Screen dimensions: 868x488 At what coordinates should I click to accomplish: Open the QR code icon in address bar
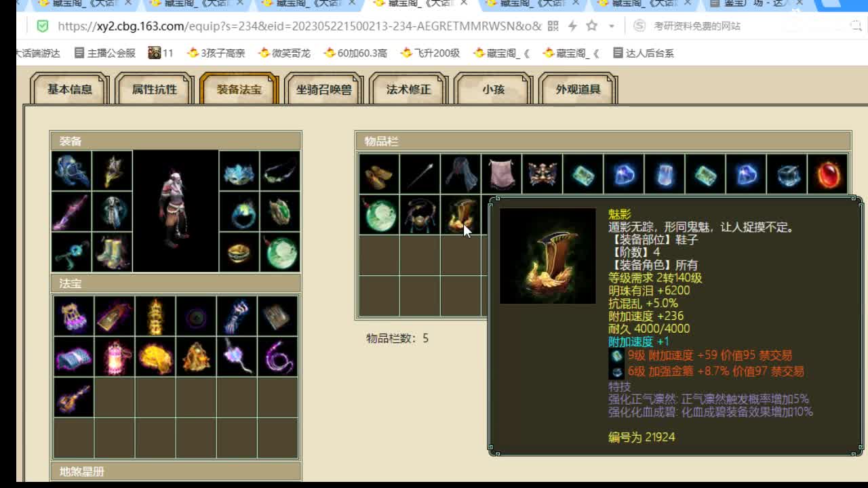[x=553, y=26]
